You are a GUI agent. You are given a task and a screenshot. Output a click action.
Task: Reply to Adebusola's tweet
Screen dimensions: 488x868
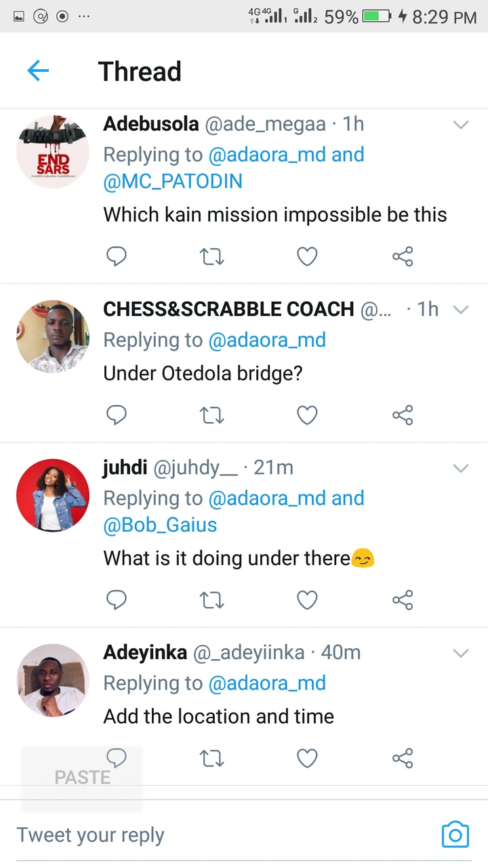(117, 256)
